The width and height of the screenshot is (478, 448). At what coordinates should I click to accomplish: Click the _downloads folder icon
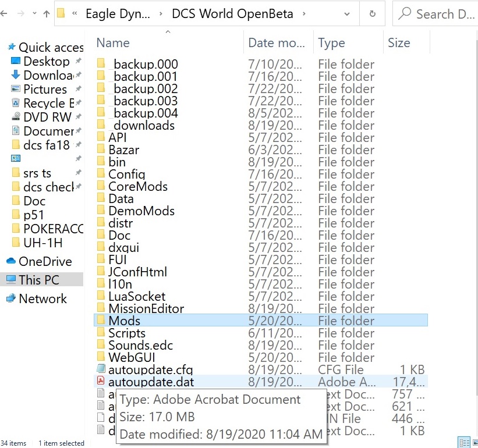click(x=101, y=124)
